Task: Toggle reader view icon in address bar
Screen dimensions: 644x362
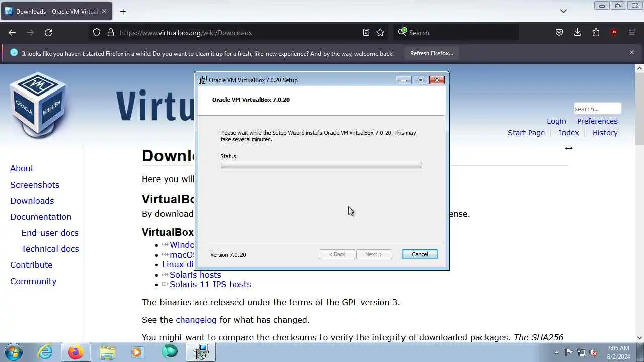Action: (x=366, y=33)
